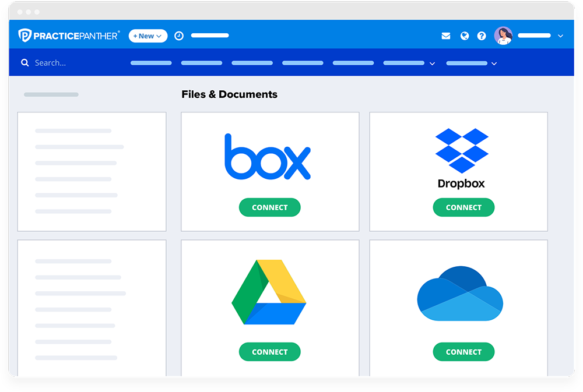
Task: Open the mail envelope icon
Action: click(x=446, y=36)
